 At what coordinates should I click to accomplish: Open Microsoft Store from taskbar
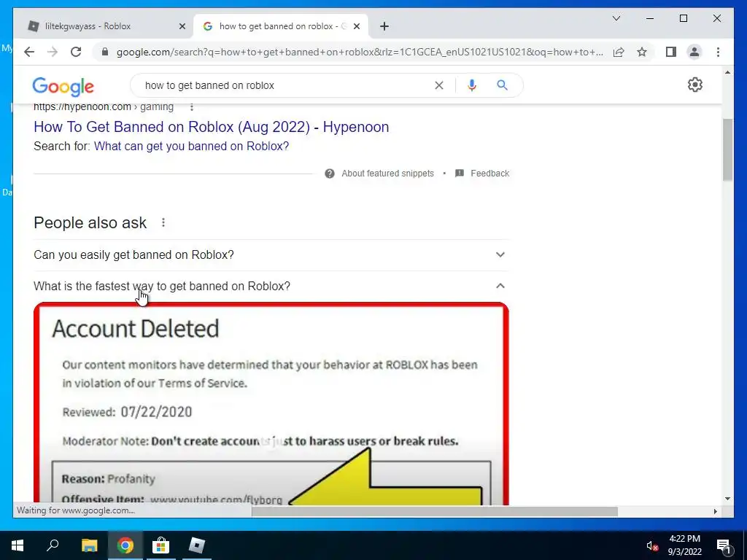click(x=161, y=545)
